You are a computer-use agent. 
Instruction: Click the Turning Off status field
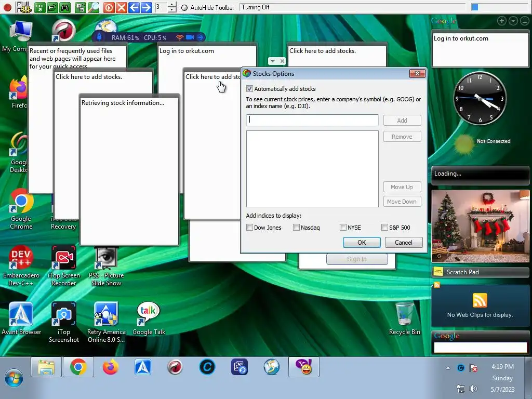tap(353, 7)
